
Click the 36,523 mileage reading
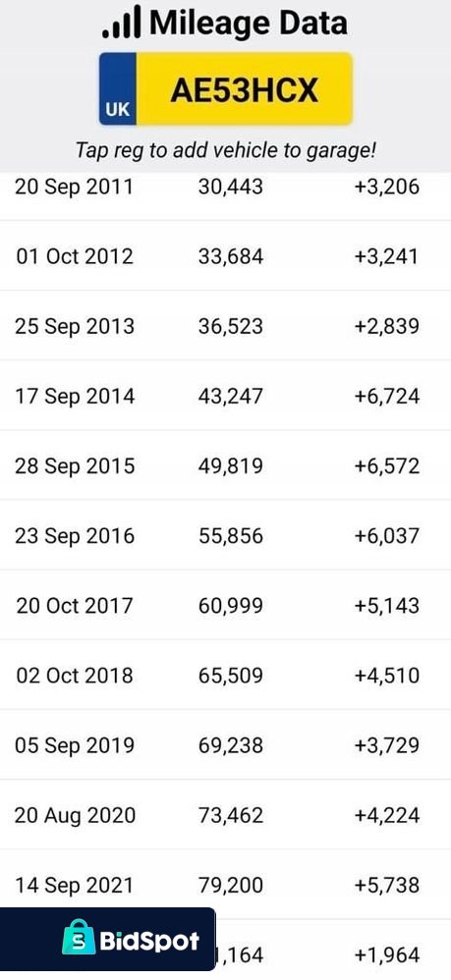(231, 327)
